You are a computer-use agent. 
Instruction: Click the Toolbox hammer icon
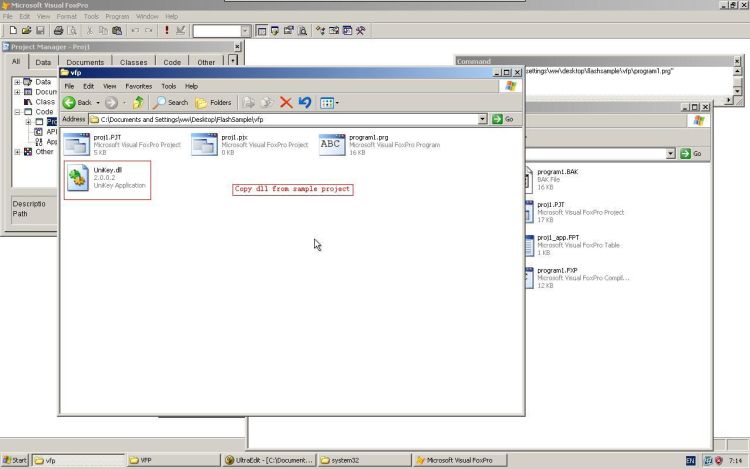(361, 31)
